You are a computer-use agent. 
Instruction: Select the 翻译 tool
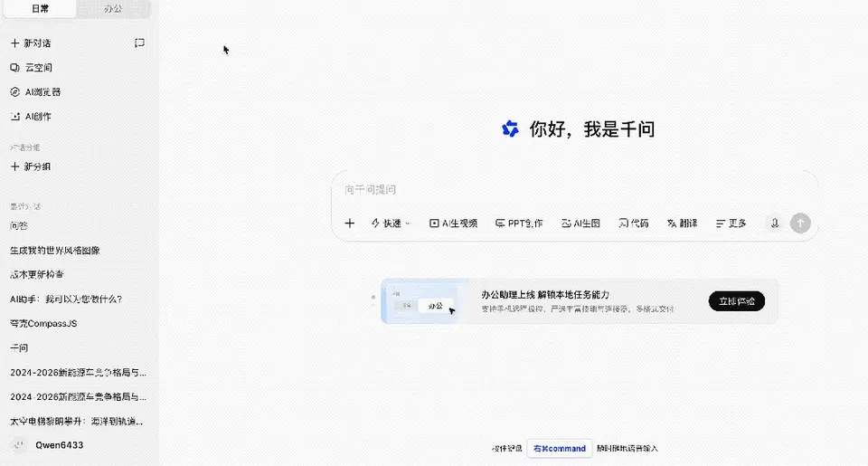click(682, 223)
